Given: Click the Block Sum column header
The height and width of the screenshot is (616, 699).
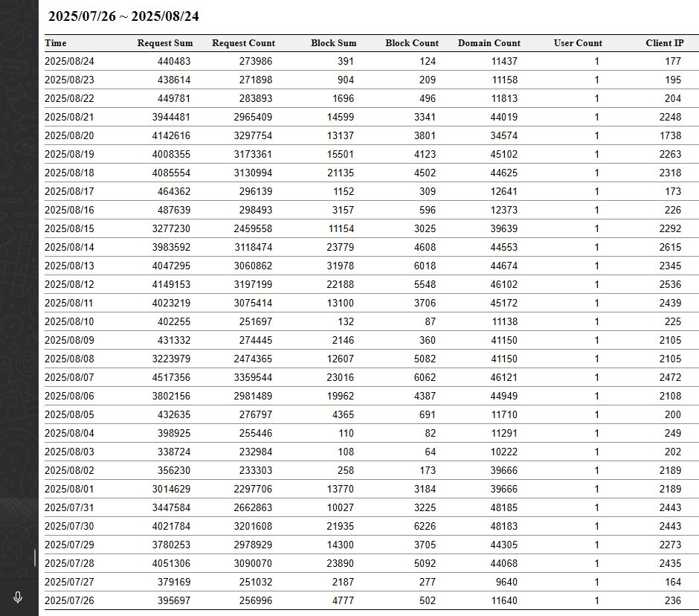Looking at the screenshot, I should [333, 43].
